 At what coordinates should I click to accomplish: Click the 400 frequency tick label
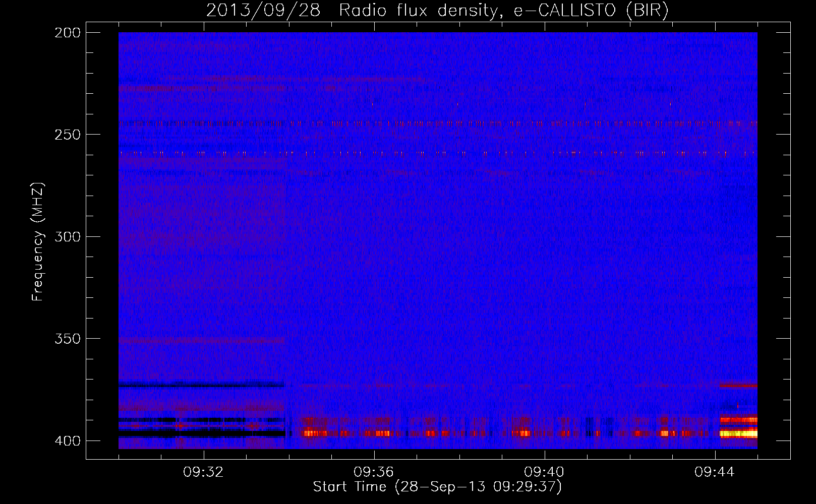click(x=68, y=440)
